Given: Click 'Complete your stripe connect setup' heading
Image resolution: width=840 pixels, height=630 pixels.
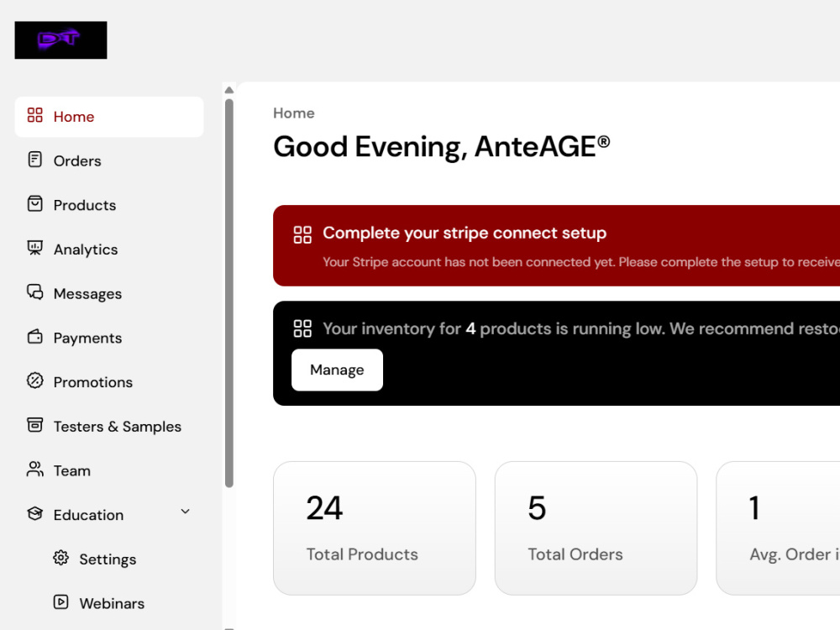Looking at the screenshot, I should 465,233.
